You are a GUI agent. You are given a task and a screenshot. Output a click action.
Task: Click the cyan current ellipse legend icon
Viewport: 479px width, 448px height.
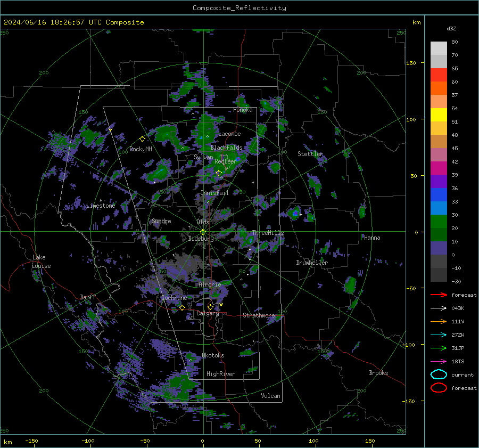click(439, 374)
